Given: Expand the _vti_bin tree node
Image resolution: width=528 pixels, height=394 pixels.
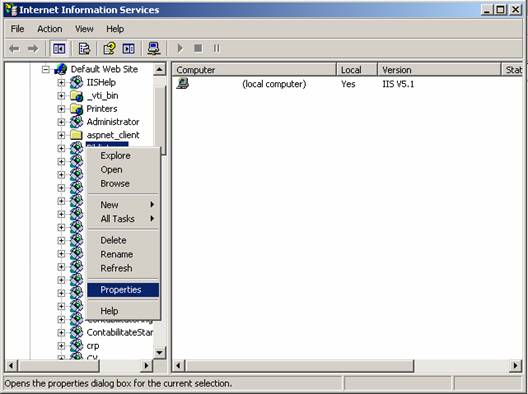Looking at the screenshot, I should 61,96.
